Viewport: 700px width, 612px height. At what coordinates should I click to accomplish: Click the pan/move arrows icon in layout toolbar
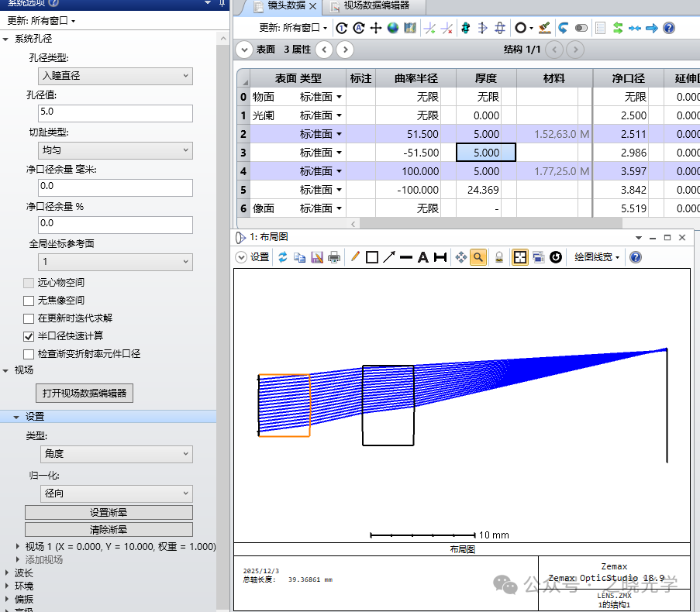tap(461, 257)
